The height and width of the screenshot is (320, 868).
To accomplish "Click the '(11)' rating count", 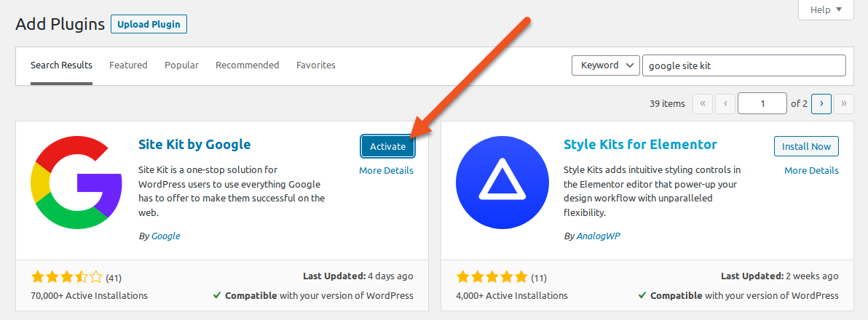I will [539, 277].
